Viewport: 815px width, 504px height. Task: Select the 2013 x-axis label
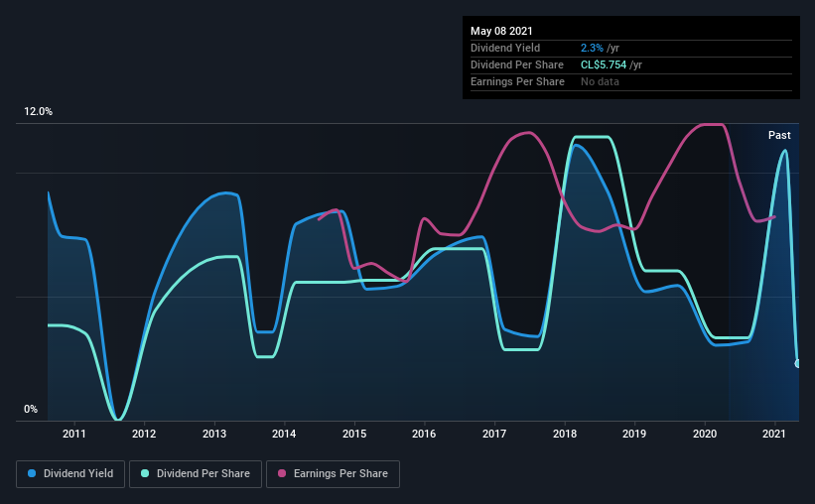214,434
